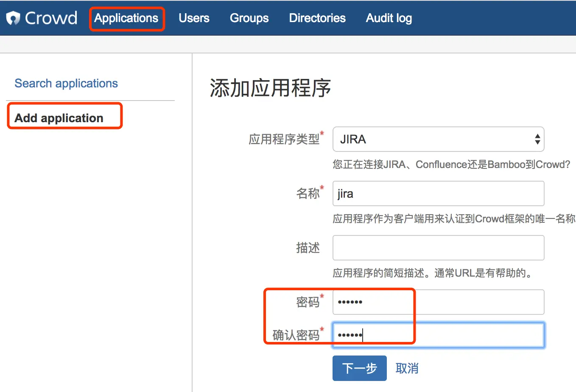Navigate to Directories
Viewport: 576px width, 392px height.
317,18
